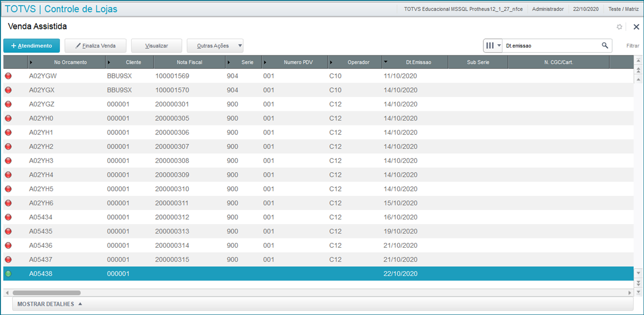644x315 pixels.
Task: Click the 22/10/2020 date in header bar
Action: click(x=586, y=9)
